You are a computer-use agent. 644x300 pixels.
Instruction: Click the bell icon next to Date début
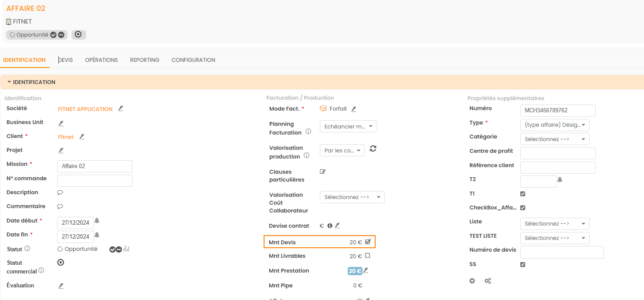coord(97,221)
